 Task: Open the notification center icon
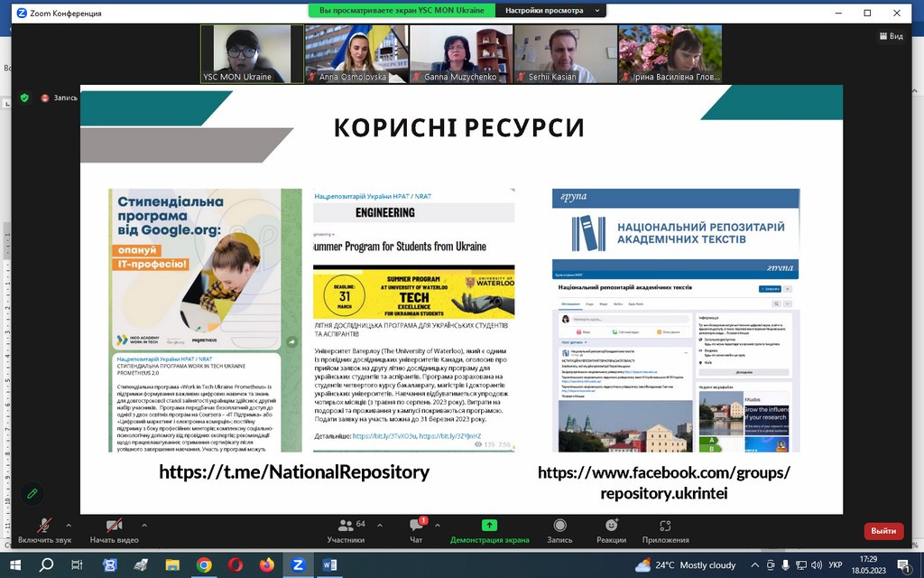pos(904,565)
